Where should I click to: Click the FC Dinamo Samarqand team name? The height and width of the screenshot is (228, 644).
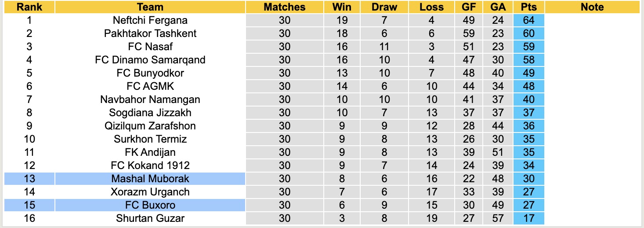click(x=150, y=60)
